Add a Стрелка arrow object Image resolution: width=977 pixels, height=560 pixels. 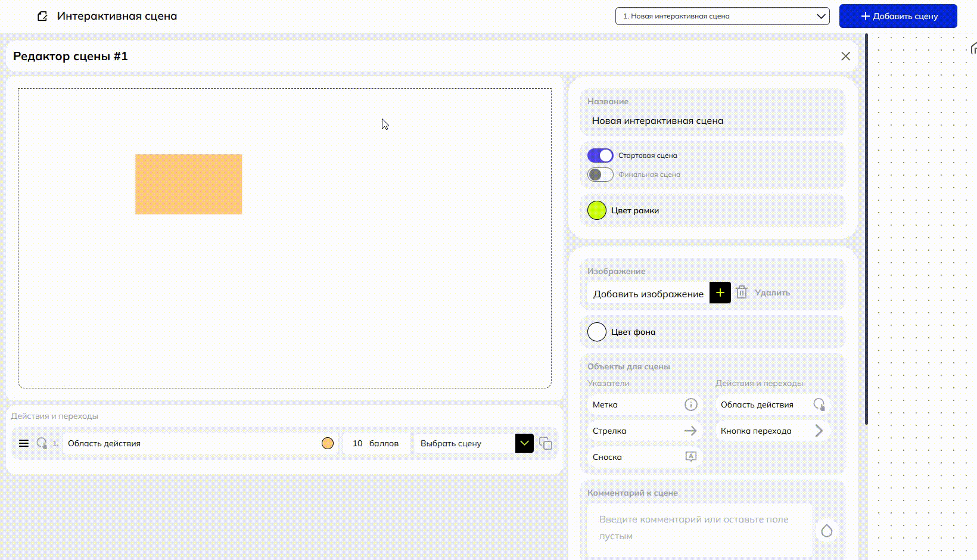pos(645,431)
